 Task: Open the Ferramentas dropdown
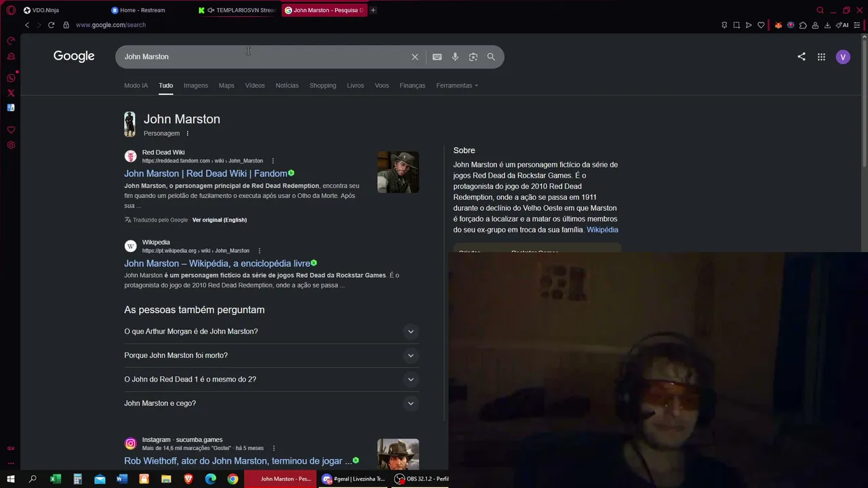point(457,85)
